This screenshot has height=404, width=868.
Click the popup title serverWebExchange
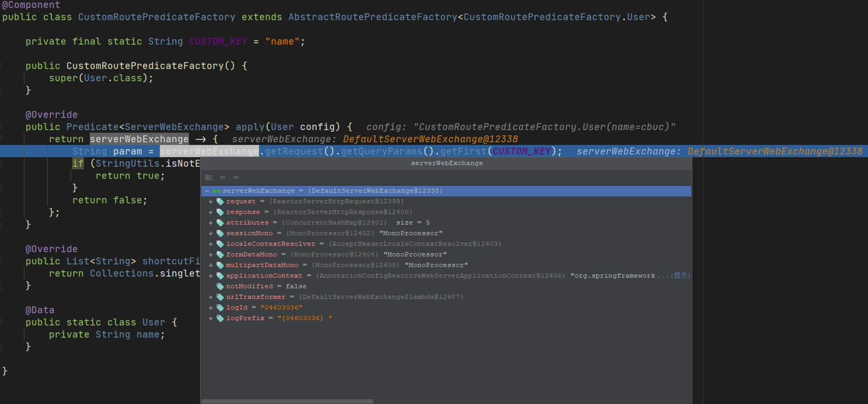coord(447,163)
